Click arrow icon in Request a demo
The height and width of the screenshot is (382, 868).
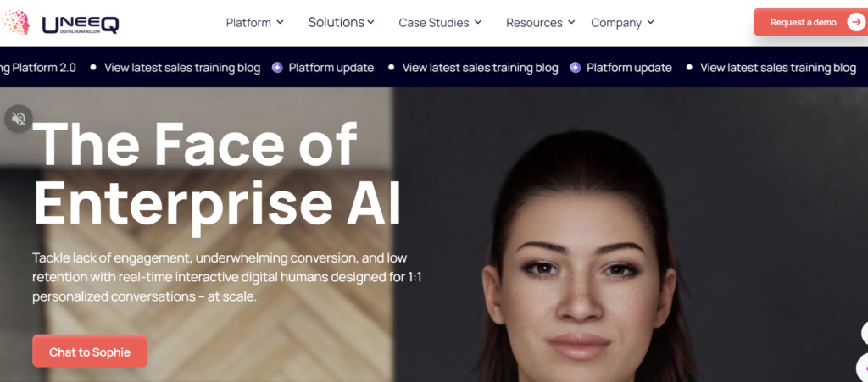856,23
